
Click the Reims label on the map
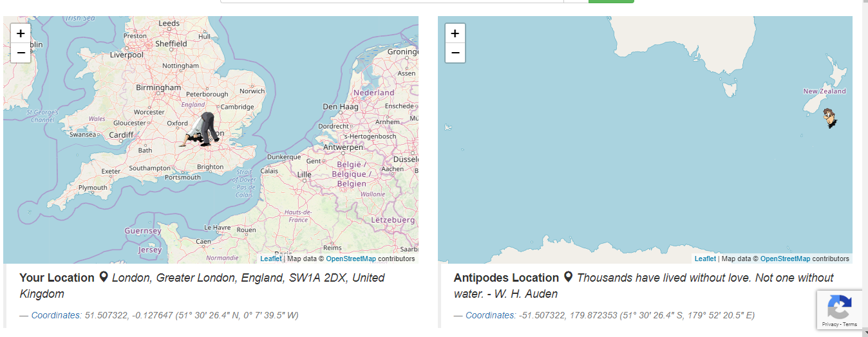(x=332, y=248)
